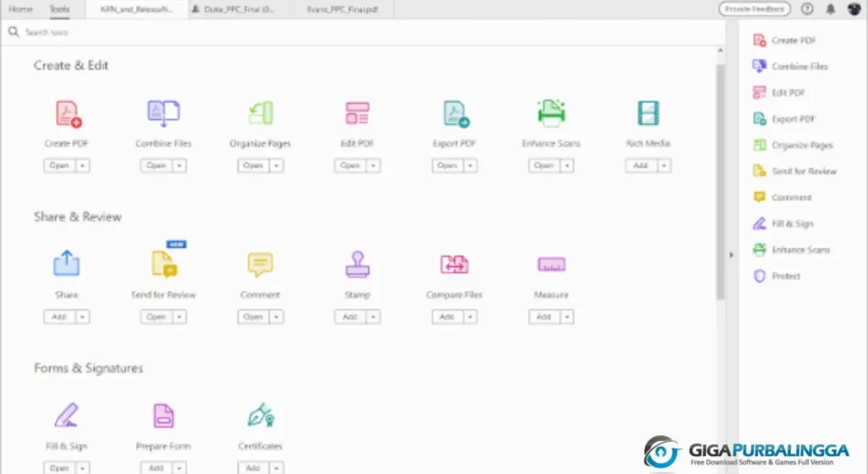Collapse the right tools pane arrow
868x474 pixels.
point(732,255)
